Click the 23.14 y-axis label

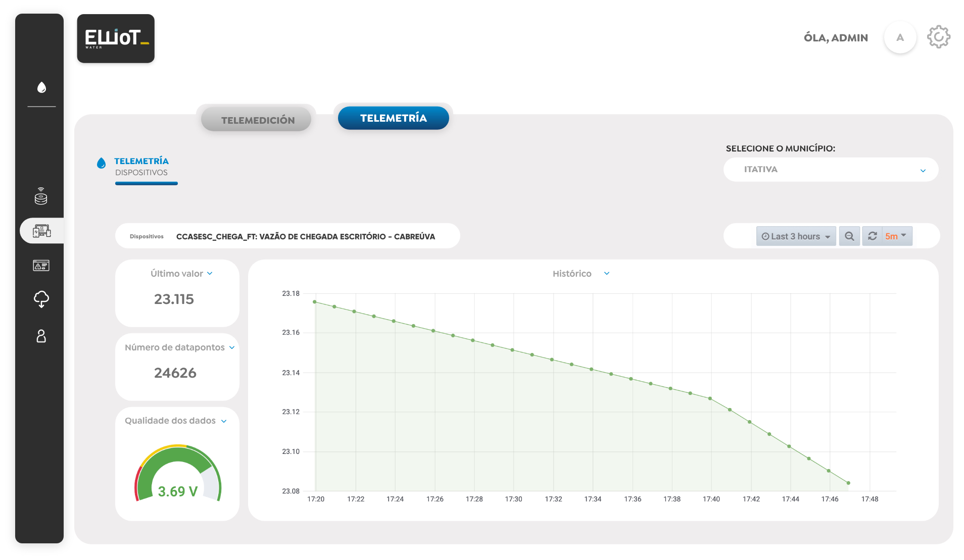[291, 373]
